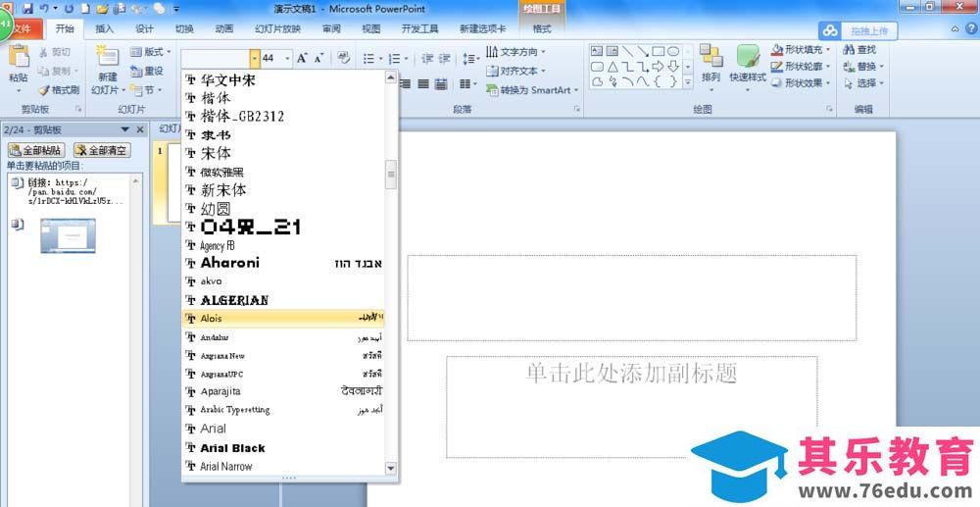Screen dimensions: 980x507
Task: Click the large Paste (粘贴) clipboard icon
Action: (19, 56)
